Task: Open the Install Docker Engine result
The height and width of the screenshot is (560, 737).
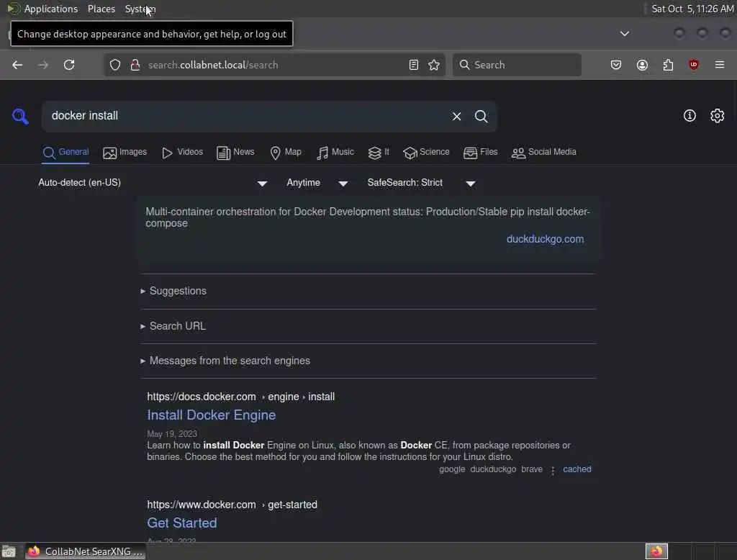Action: pos(212,415)
